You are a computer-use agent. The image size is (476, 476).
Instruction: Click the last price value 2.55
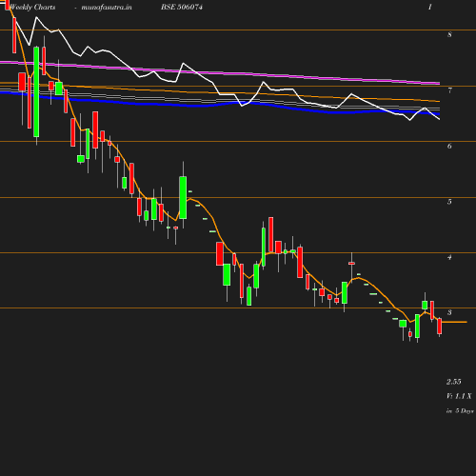tap(454, 382)
